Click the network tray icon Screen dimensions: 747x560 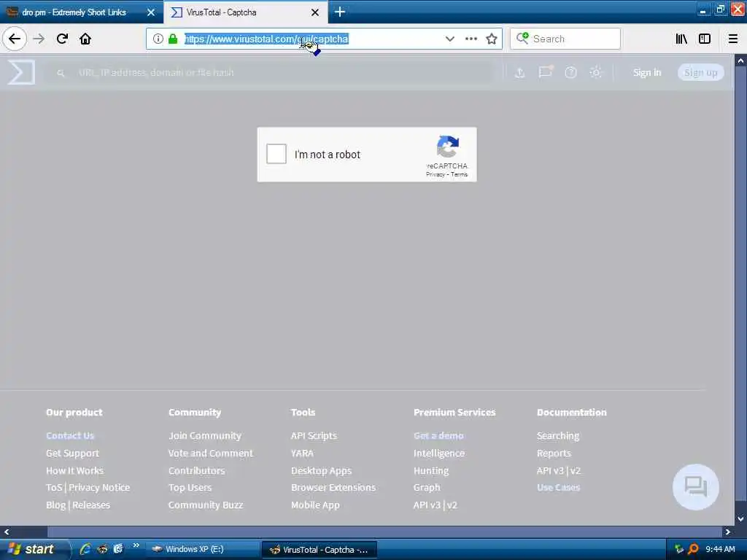[679, 549]
